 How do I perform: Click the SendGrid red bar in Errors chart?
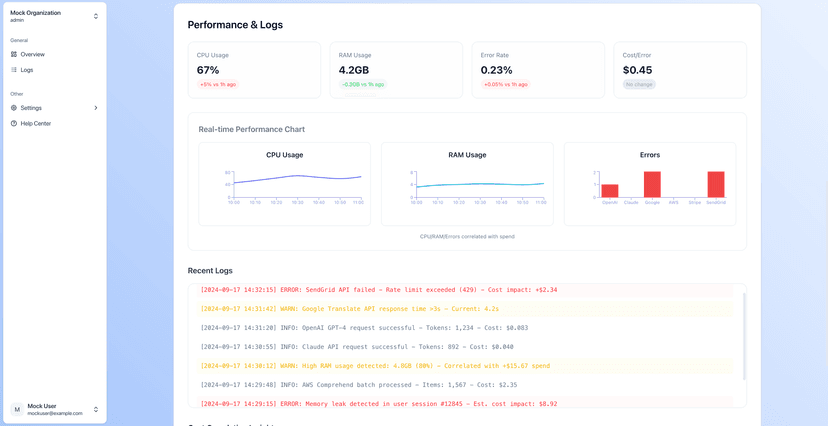click(x=716, y=185)
